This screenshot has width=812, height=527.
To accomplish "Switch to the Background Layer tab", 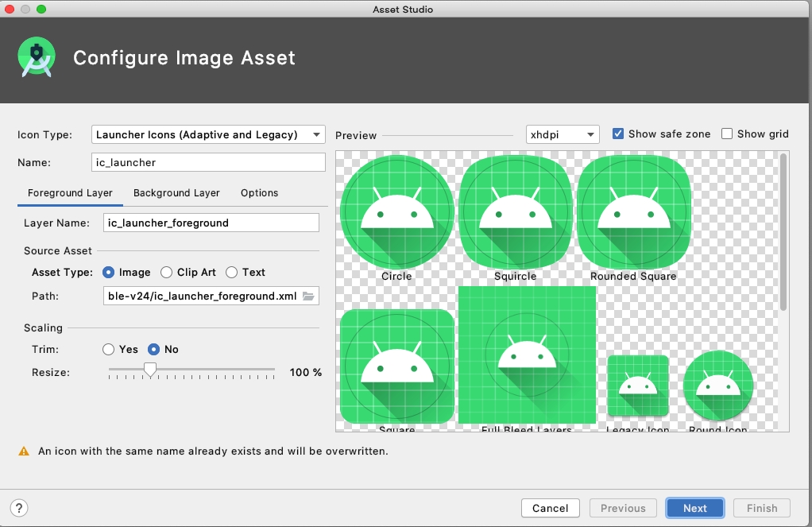I will click(x=176, y=193).
